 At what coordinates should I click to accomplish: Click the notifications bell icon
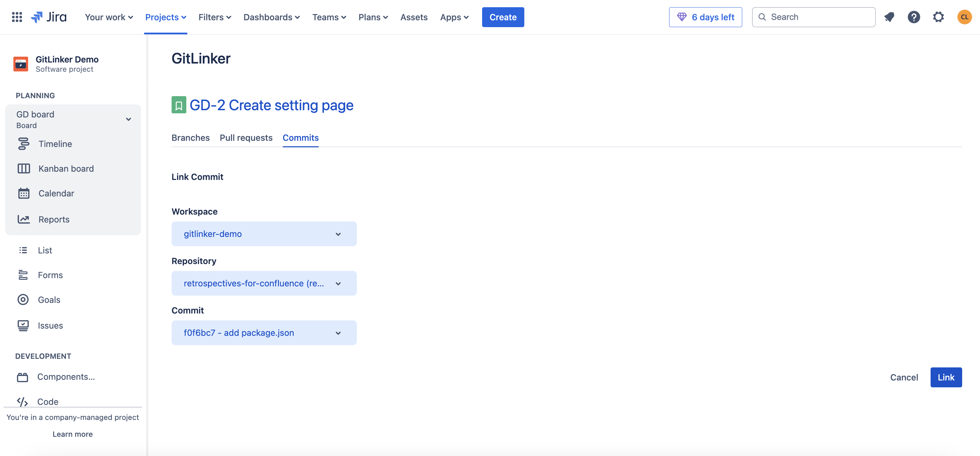tap(889, 17)
